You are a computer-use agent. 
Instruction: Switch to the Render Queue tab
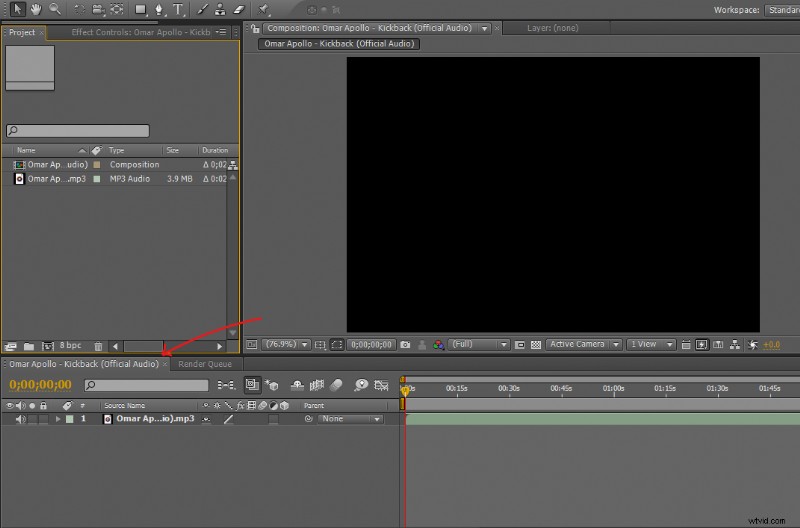(205, 364)
